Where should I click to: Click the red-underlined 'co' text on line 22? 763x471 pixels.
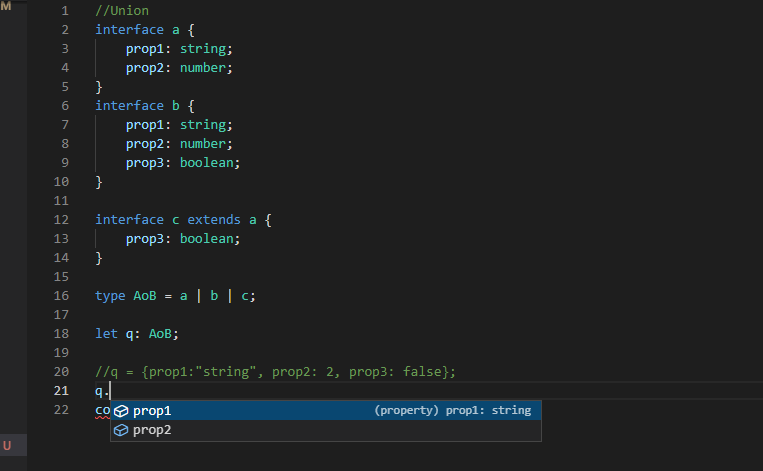point(102,411)
